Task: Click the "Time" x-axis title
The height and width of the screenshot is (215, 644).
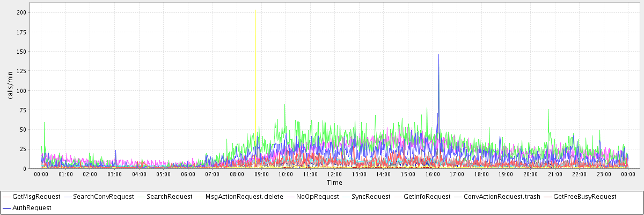Action: coord(334,183)
